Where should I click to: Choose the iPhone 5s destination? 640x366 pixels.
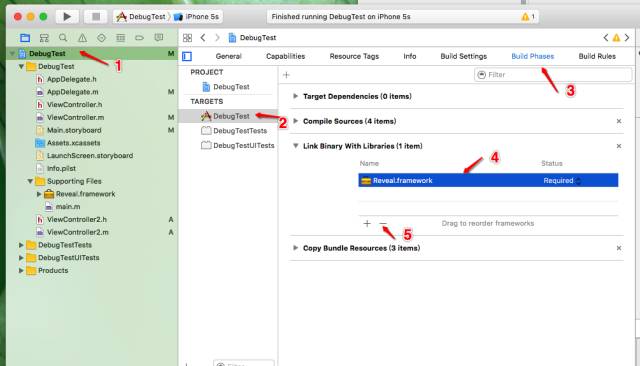[x=196, y=17]
